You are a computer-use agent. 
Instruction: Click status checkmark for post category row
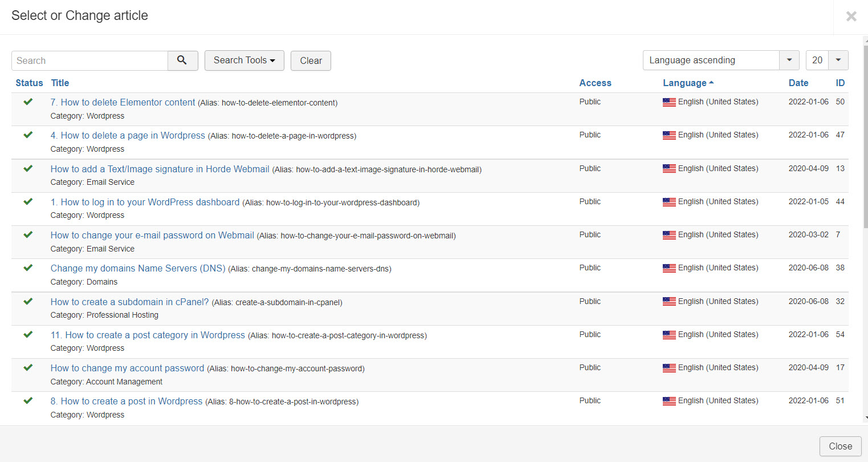[x=28, y=334]
